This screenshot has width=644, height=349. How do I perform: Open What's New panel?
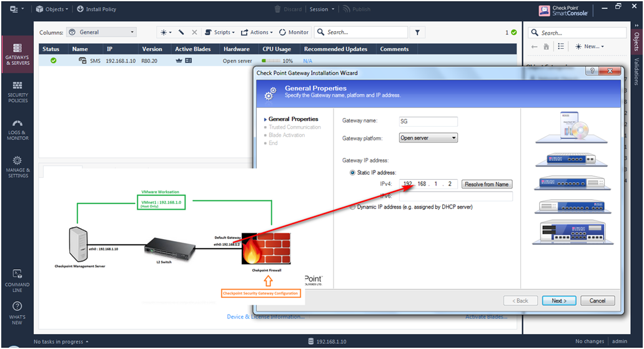coord(17,313)
